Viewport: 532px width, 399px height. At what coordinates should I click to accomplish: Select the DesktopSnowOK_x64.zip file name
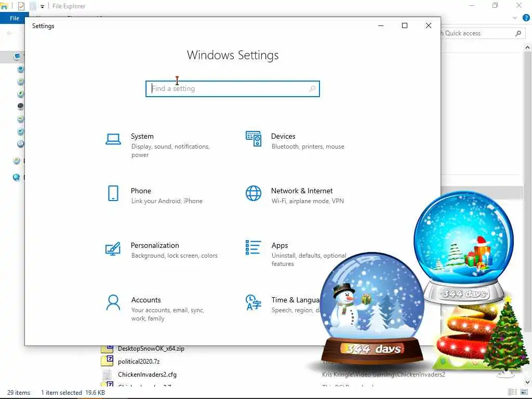tap(151, 349)
